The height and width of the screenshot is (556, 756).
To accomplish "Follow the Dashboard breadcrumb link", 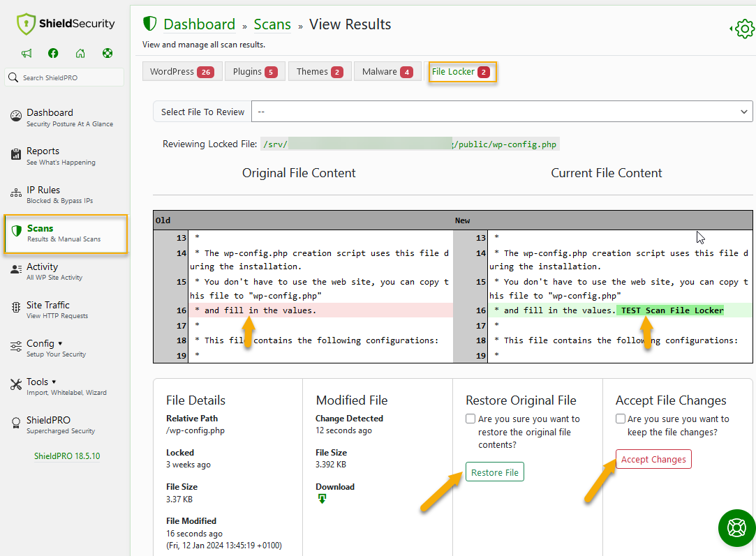I will [199, 24].
